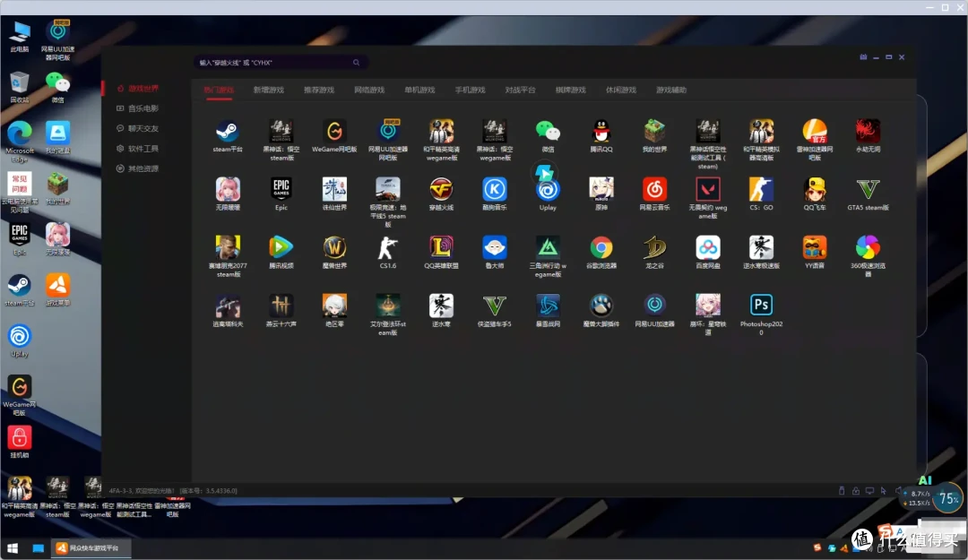Launch 龙之谷 game icon
968x560 pixels.
654,247
